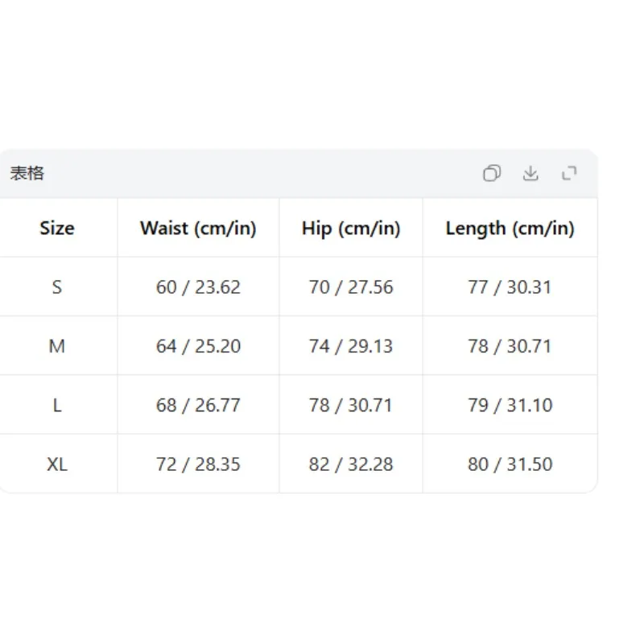Select waist value 72 / 28.35

[x=198, y=464]
